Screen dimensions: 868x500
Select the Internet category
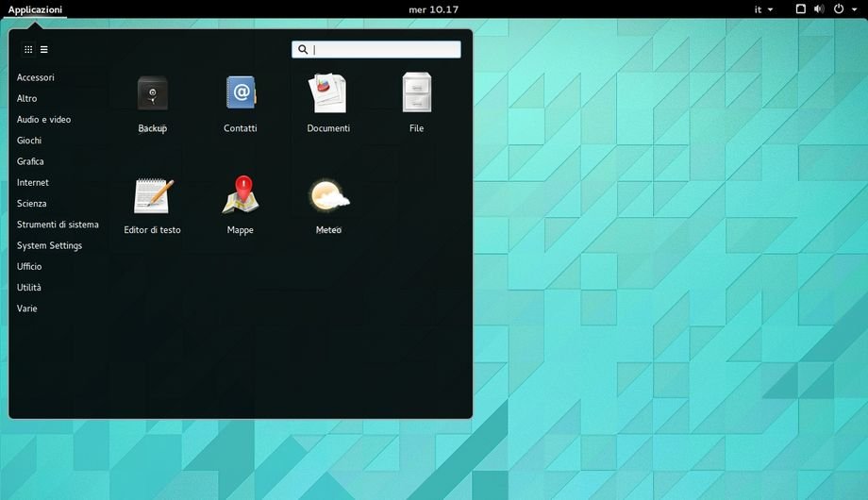click(33, 182)
